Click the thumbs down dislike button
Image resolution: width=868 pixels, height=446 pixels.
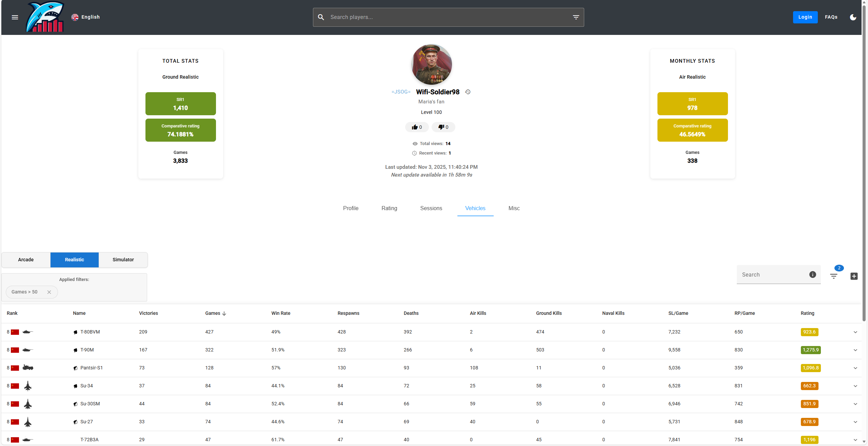[x=443, y=127]
